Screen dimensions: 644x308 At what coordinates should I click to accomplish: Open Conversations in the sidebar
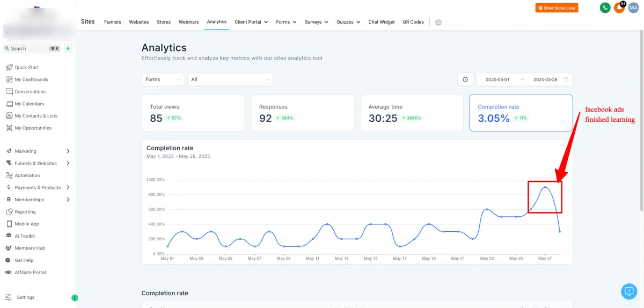tap(30, 92)
